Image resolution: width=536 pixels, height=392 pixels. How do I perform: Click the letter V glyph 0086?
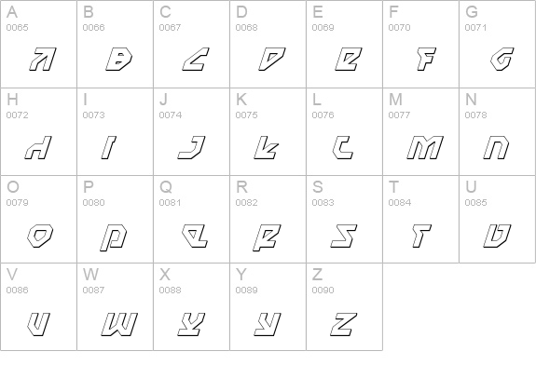[38, 306]
